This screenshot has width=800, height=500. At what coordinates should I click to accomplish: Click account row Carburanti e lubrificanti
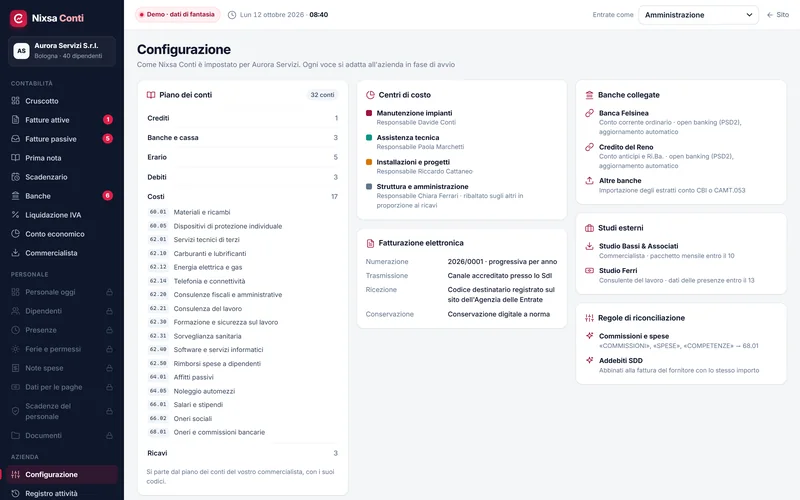pos(242,254)
